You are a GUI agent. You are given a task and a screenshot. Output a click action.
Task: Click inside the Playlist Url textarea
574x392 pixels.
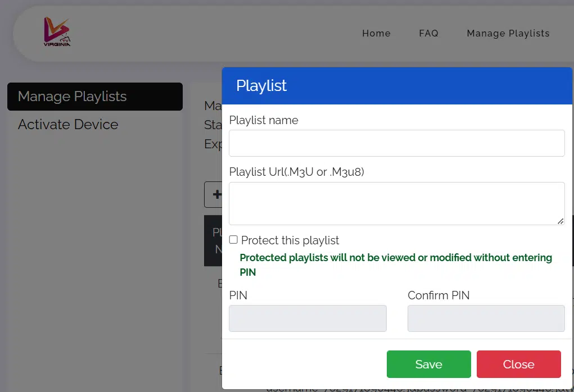pyautogui.click(x=396, y=203)
